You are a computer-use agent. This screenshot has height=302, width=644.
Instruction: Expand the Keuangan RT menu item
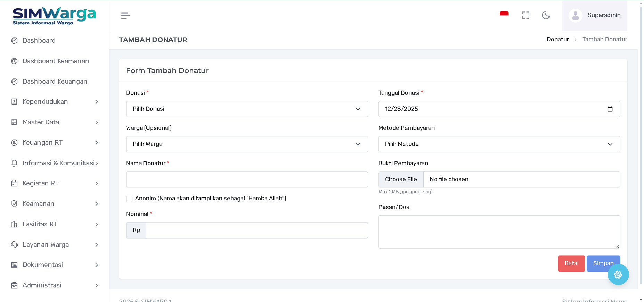(54, 143)
